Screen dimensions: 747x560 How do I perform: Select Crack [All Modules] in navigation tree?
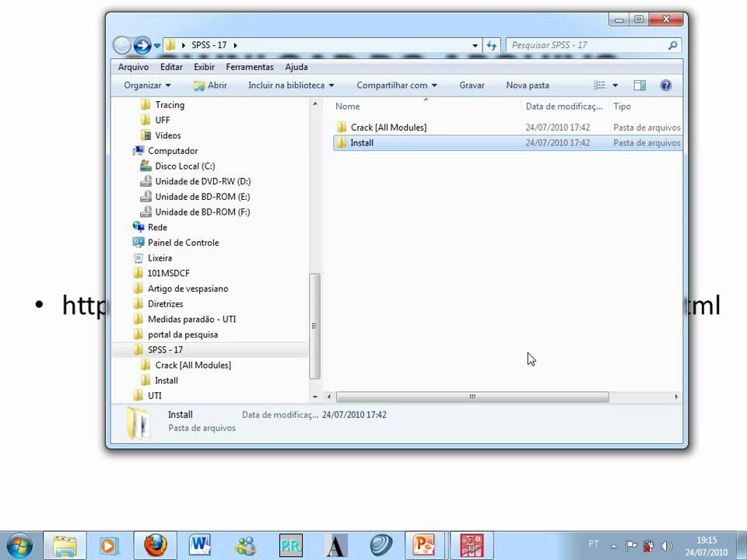click(186, 366)
